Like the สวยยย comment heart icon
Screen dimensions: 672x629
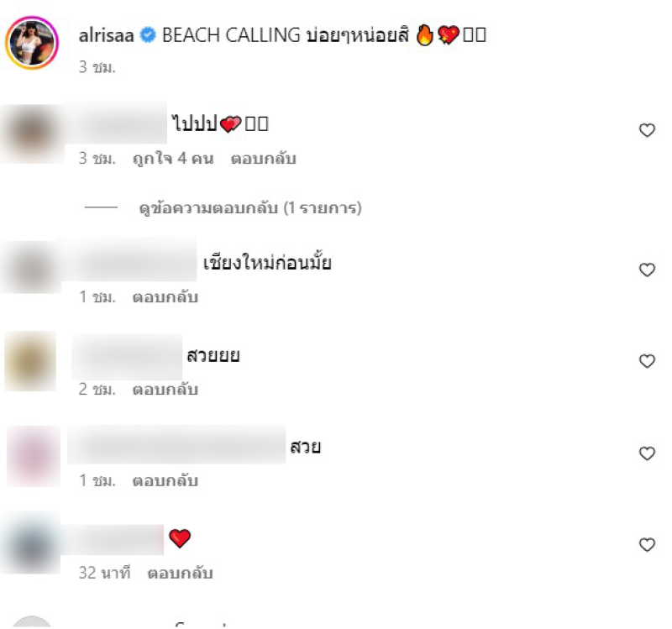pos(647,361)
